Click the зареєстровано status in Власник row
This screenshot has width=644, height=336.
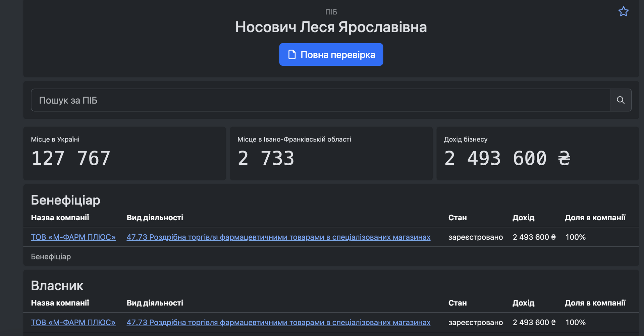click(475, 322)
